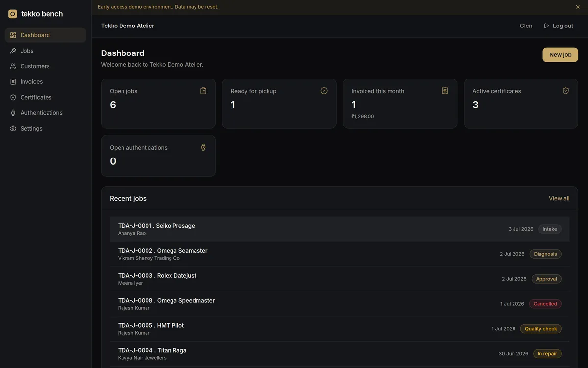This screenshot has height=368, width=588.
Task: Click the Certificates shield icon in sidebar
Action: pos(13,97)
